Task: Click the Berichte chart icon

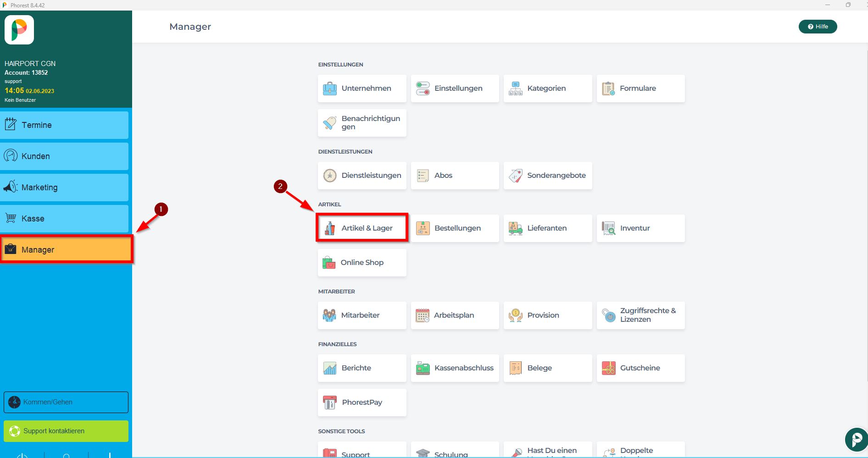Action: (330, 368)
